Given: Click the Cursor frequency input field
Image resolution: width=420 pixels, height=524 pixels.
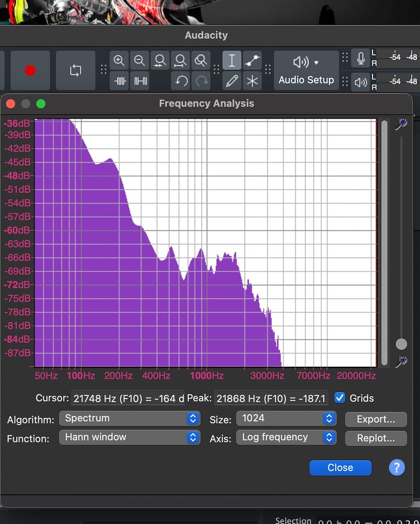Looking at the screenshot, I should [128, 398].
